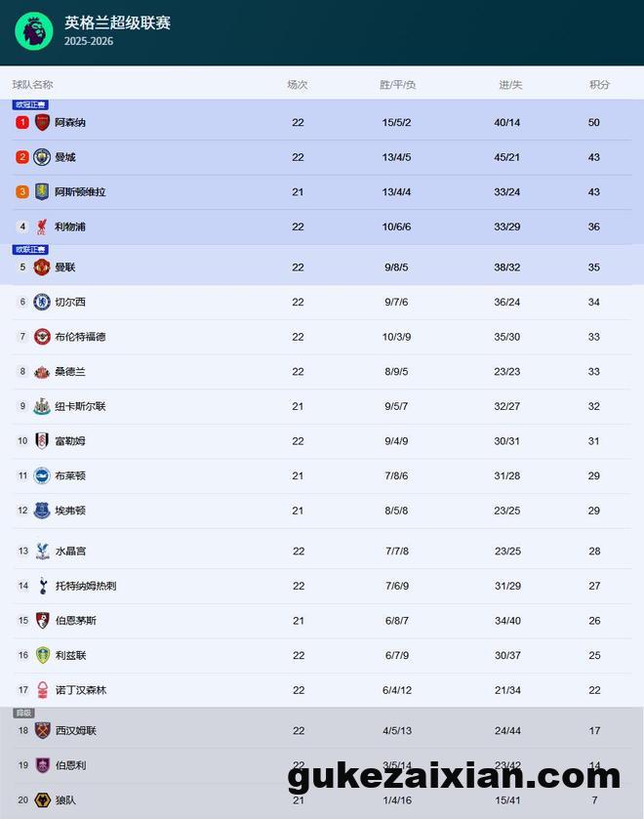Image resolution: width=644 pixels, height=819 pixels.
Task: Click the Everton club crest
Action: 42,511
